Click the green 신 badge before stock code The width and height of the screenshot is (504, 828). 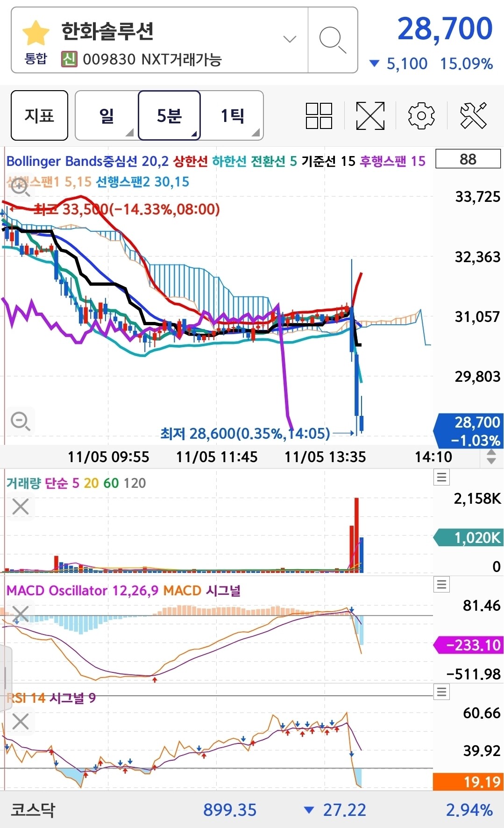click(69, 59)
